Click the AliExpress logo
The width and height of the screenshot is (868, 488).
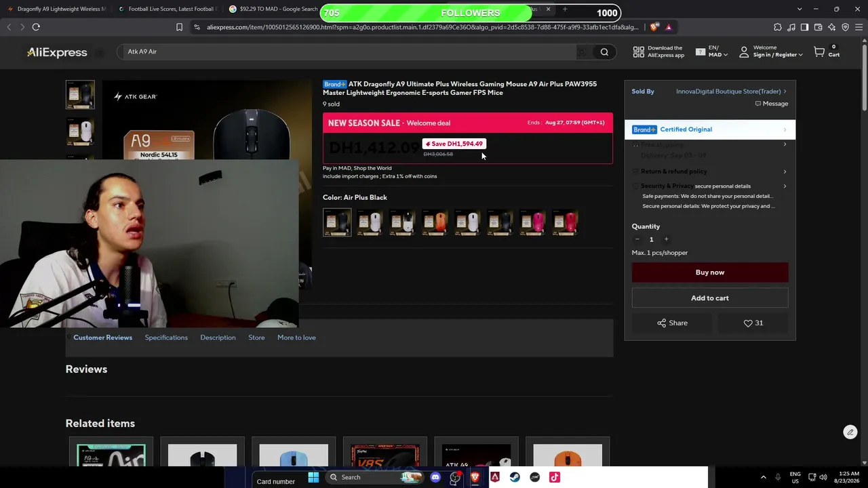click(x=57, y=52)
